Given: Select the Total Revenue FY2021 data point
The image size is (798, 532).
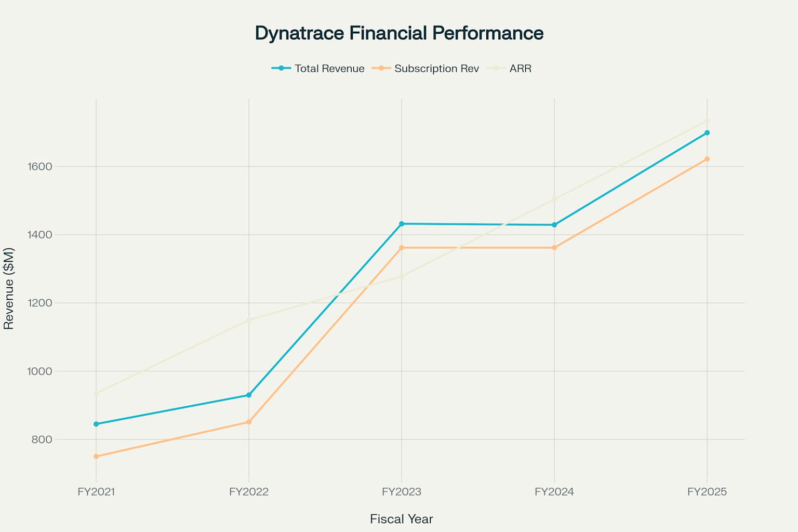Looking at the screenshot, I should click(96, 424).
